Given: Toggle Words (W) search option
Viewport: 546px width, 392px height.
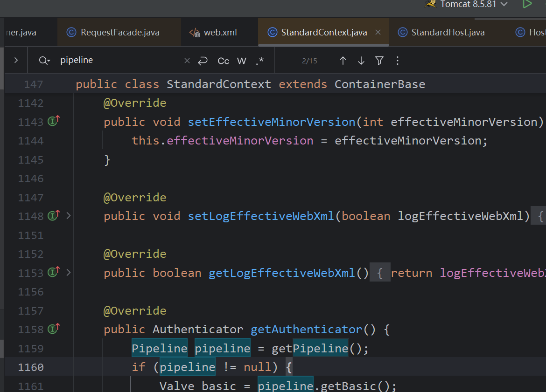Looking at the screenshot, I should pos(241,61).
